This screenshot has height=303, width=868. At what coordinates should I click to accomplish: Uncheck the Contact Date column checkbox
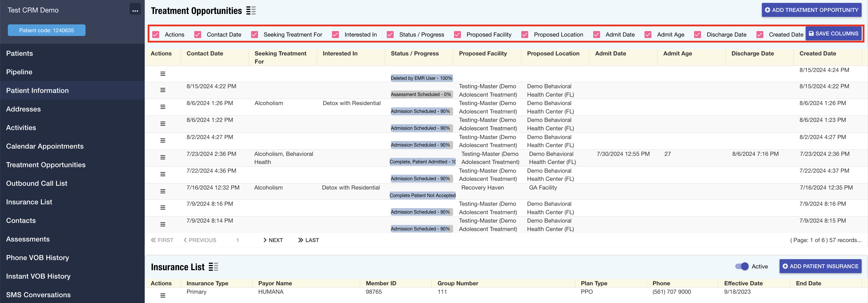tap(198, 35)
